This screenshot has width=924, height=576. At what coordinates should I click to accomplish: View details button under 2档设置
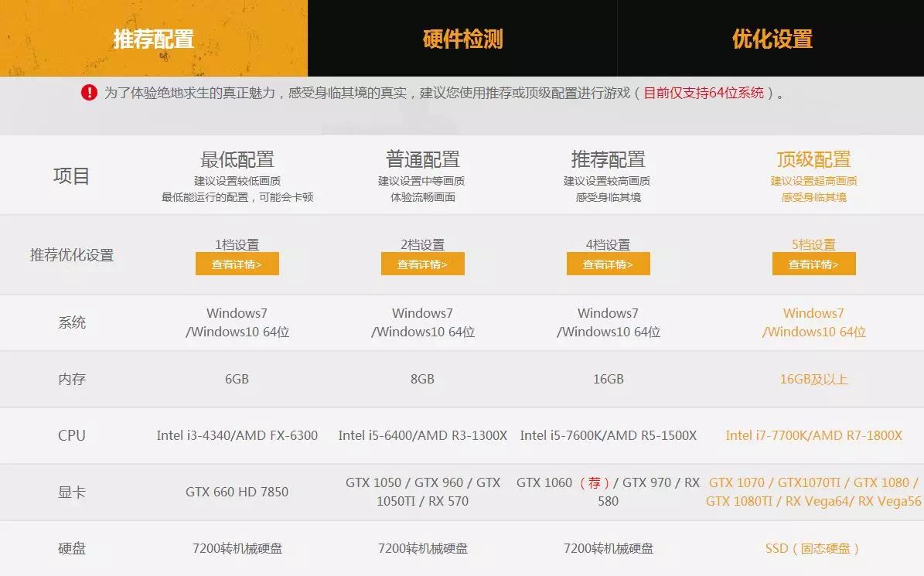click(x=422, y=264)
